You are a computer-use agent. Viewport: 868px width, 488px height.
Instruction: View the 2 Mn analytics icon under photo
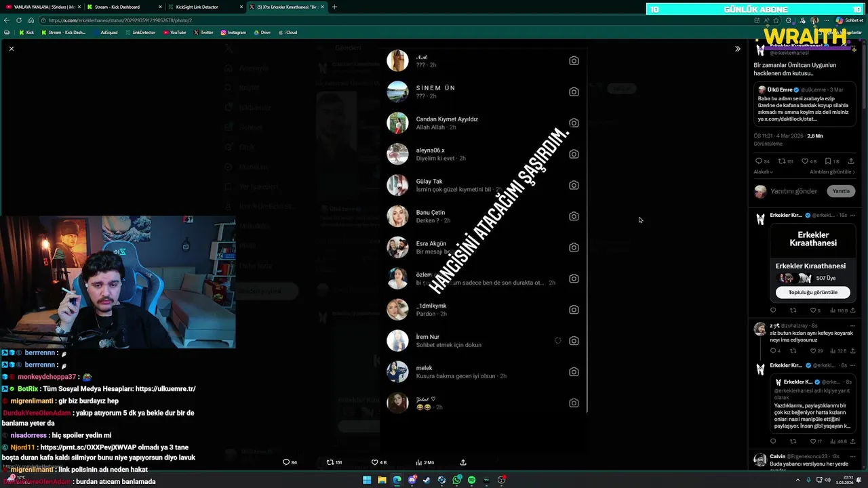tap(419, 462)
